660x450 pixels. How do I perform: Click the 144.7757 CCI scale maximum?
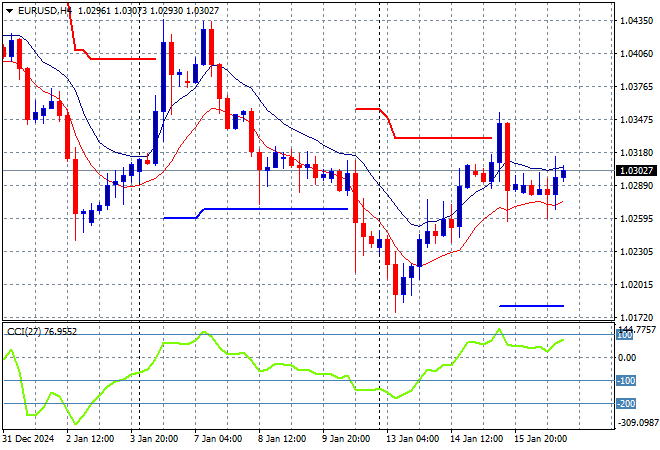click(x=638, y=329)
